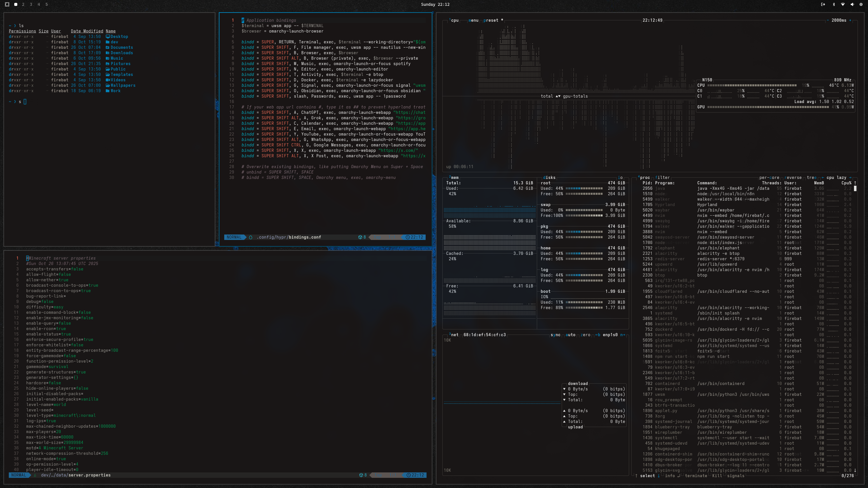Open the btop menu option

coord(473,20)
